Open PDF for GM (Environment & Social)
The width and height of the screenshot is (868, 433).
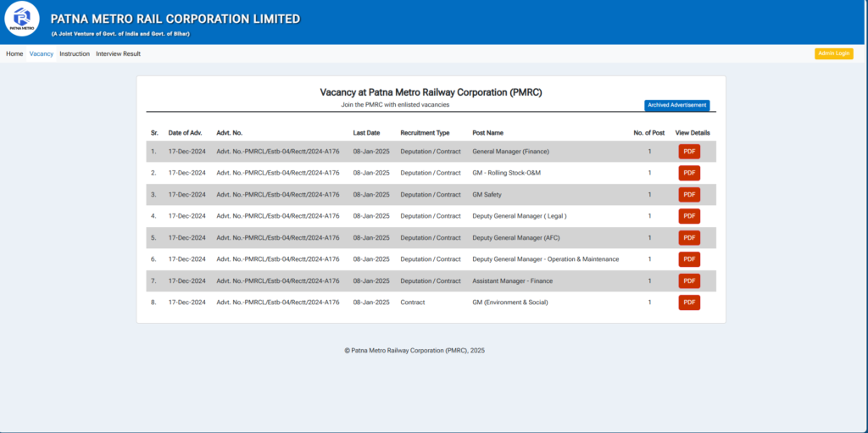pos(689,303)
